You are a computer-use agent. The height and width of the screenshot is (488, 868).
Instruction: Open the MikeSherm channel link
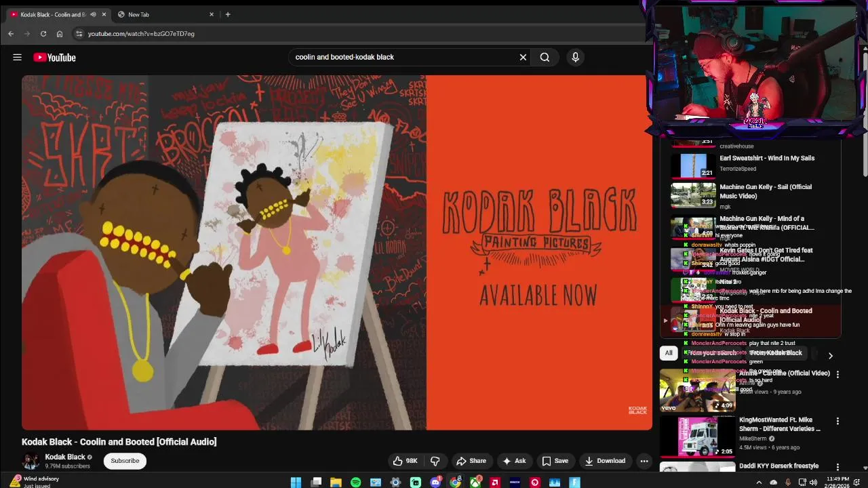[753, 439]
